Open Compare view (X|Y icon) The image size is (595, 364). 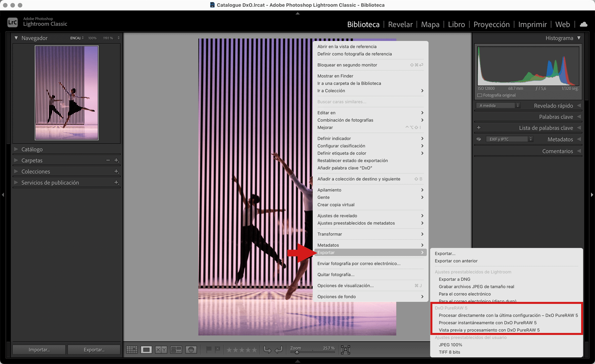(x=161, y=349)
